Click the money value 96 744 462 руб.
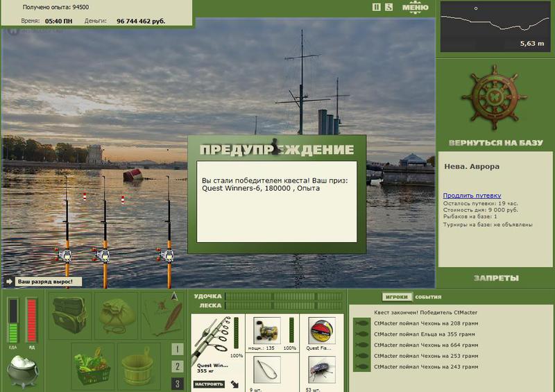The height and width of the screenshot is (392, 555). click(x=141, y=22)
